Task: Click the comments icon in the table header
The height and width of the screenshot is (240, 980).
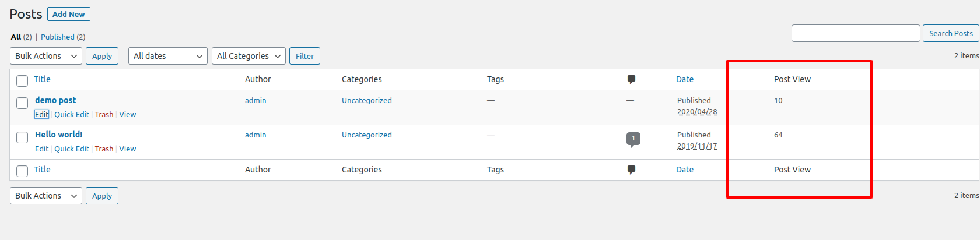Action: 631,79
